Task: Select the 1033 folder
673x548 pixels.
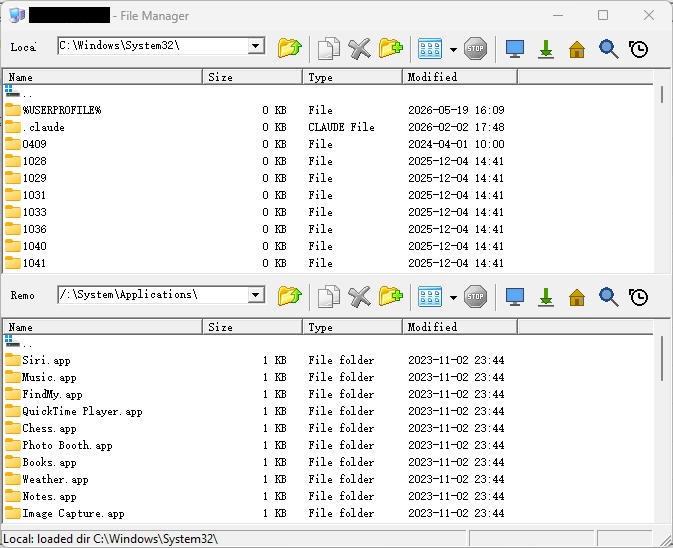Action: [x=26, y=212]
